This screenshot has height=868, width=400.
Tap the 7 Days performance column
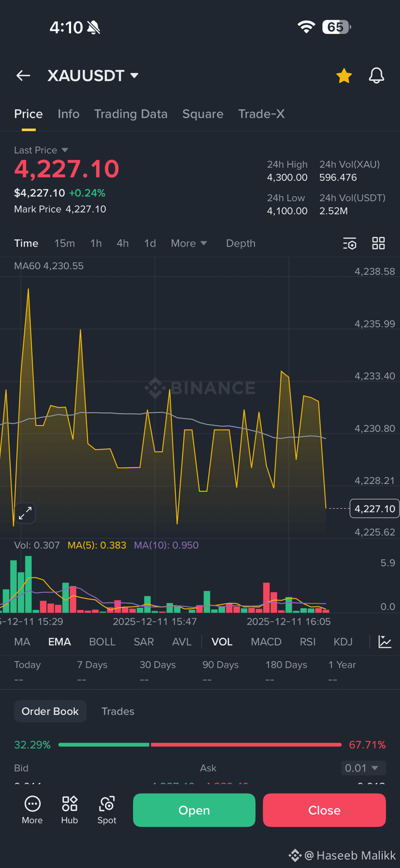(92, 672)
